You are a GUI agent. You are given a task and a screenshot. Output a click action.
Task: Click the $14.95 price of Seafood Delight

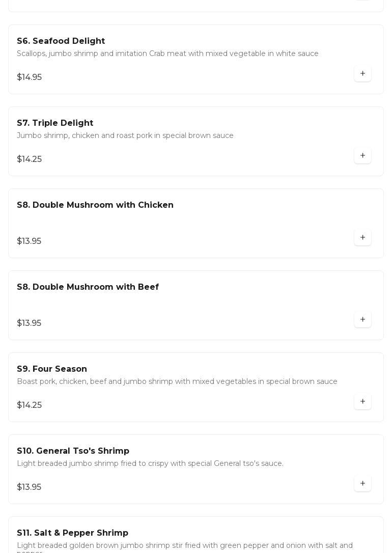point(30,77)
